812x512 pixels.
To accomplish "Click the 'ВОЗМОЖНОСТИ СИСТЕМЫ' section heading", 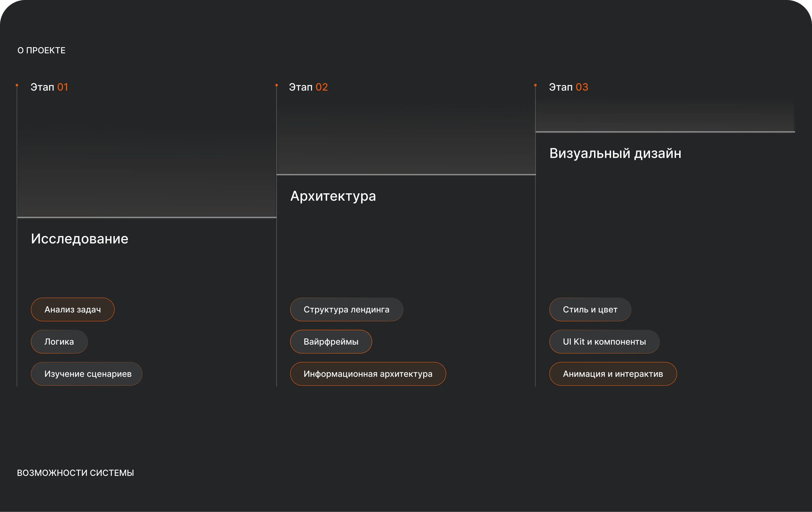I will pos(75,473).
